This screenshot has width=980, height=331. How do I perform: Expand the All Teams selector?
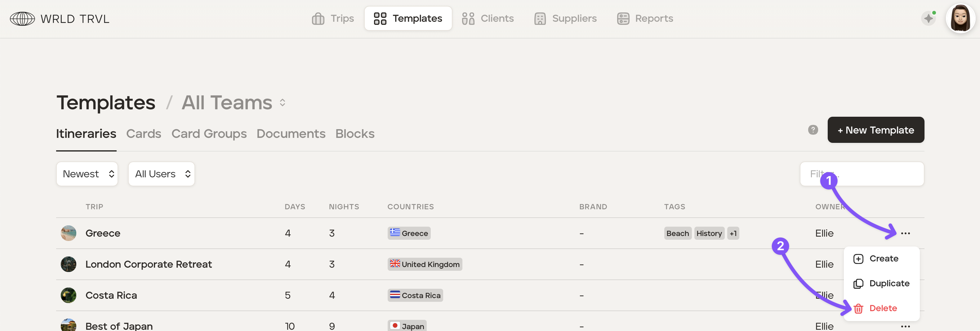coord(234,103)
